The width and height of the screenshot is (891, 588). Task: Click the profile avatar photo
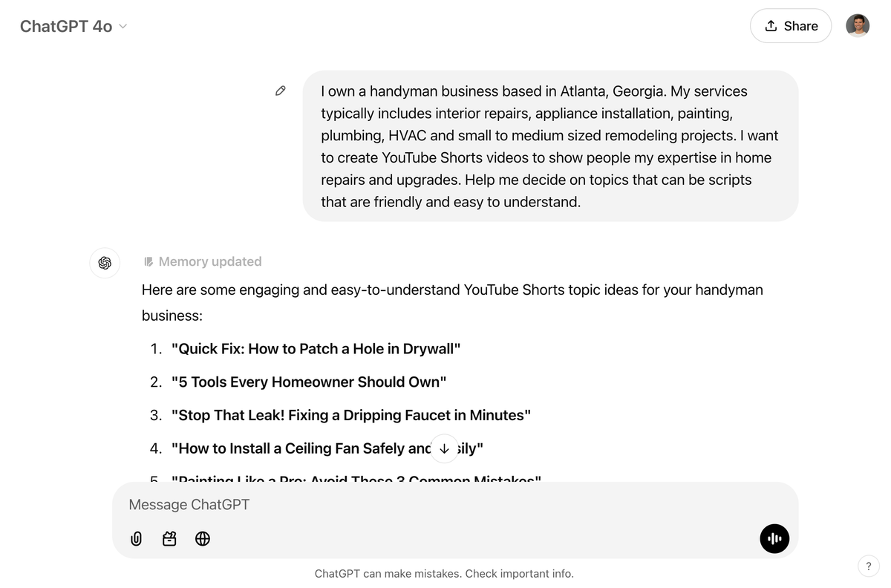pyautogui.click(x=858, y=24)
